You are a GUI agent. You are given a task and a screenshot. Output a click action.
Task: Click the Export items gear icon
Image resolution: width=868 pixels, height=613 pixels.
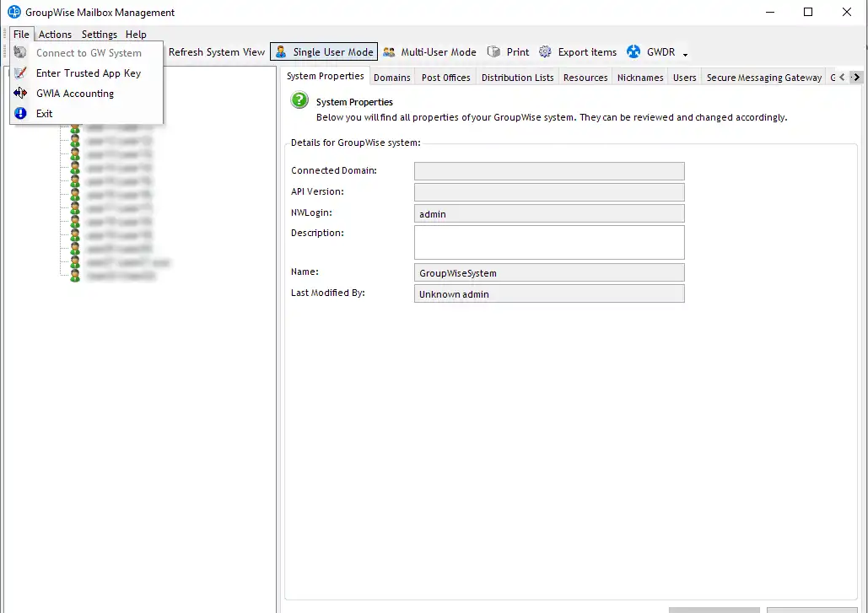tap(546, 52)
